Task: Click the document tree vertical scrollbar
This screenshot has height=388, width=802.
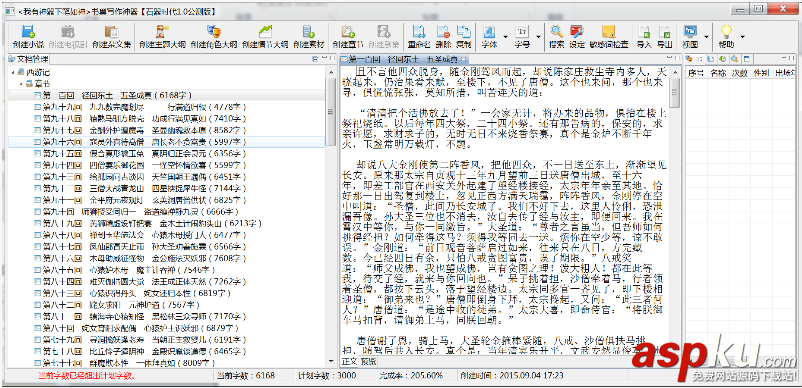Action: coord(331,216)
